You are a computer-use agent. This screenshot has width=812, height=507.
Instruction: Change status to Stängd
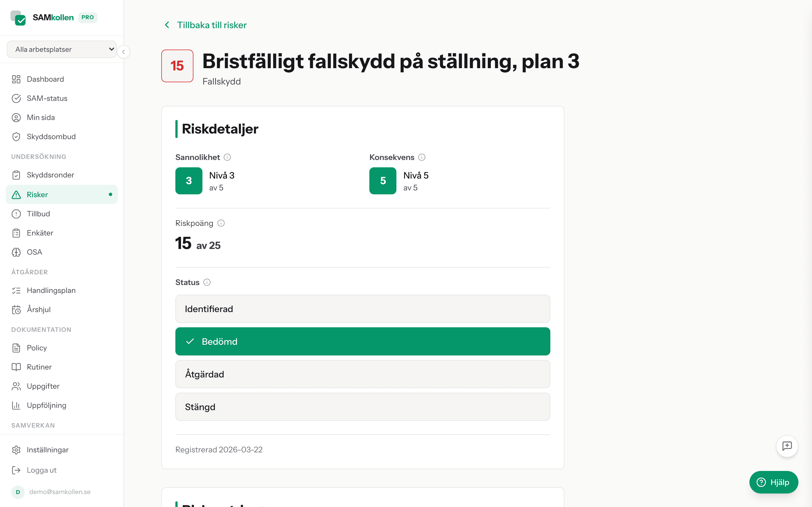(362, 407)
